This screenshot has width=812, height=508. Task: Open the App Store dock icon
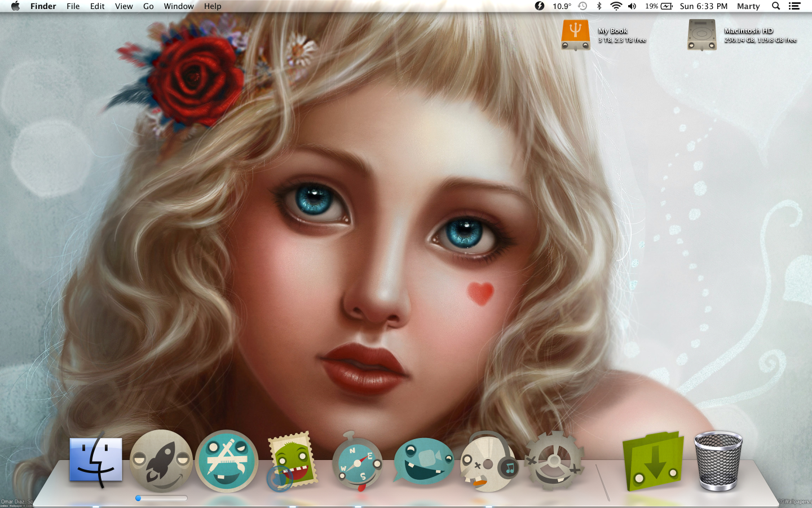[227, 461]
